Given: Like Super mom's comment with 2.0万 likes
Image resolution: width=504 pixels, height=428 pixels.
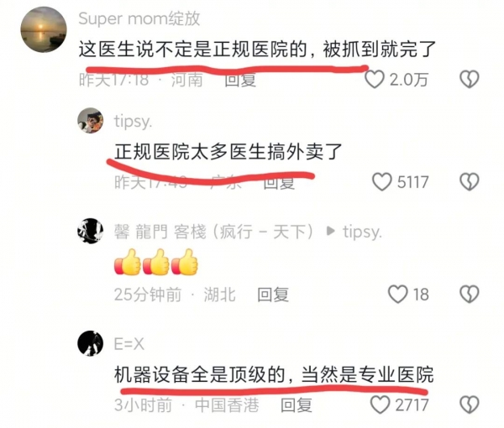Looking at the screenshot, I should pos(375,80).
